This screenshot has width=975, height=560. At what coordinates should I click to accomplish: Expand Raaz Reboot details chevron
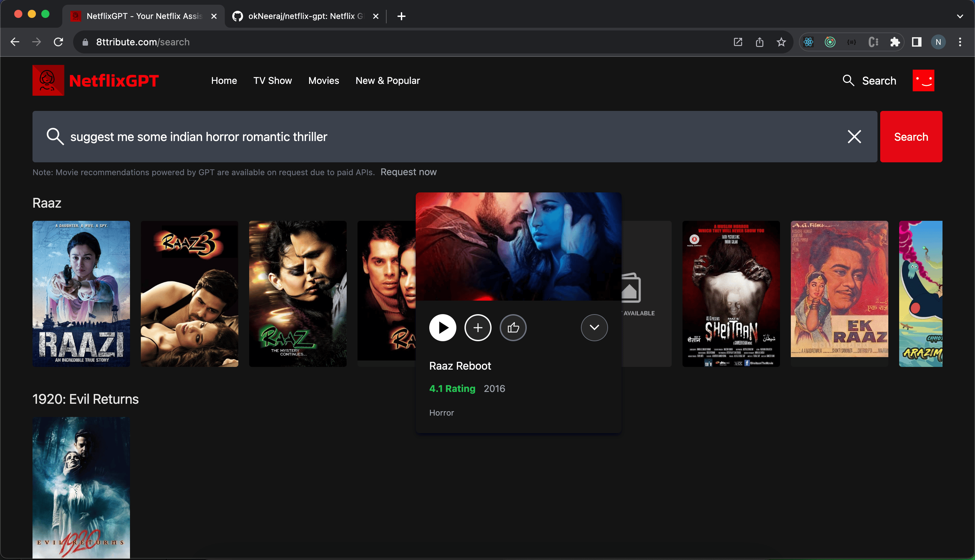(x=594, y=328)
